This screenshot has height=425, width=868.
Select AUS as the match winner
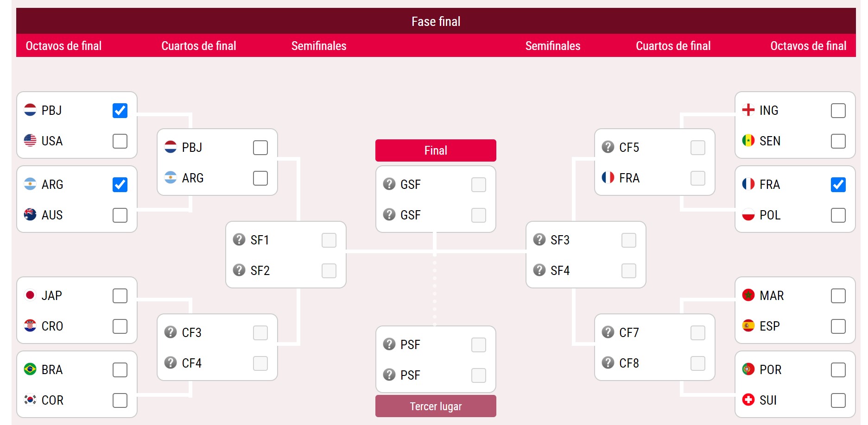coord(120,215)
